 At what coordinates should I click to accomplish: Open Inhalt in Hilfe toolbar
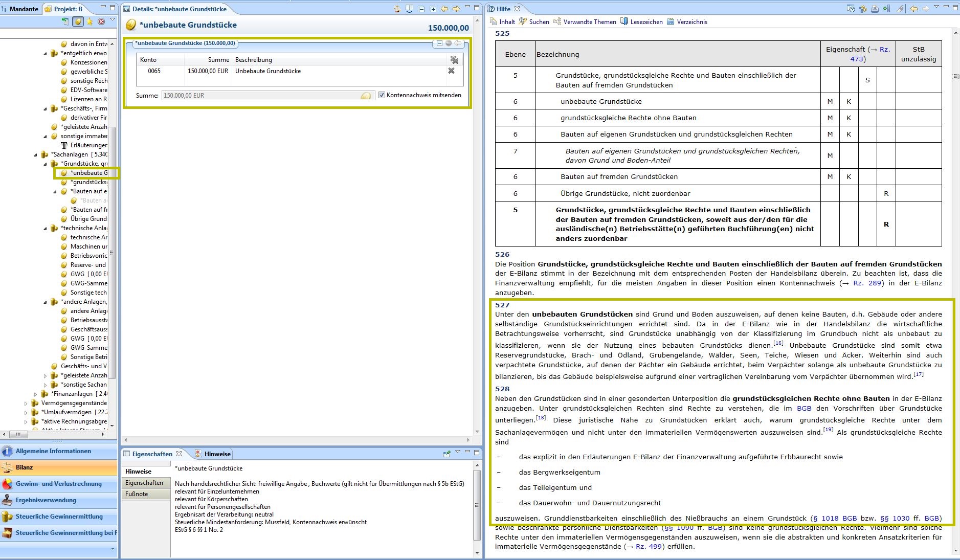coord(502,22)
